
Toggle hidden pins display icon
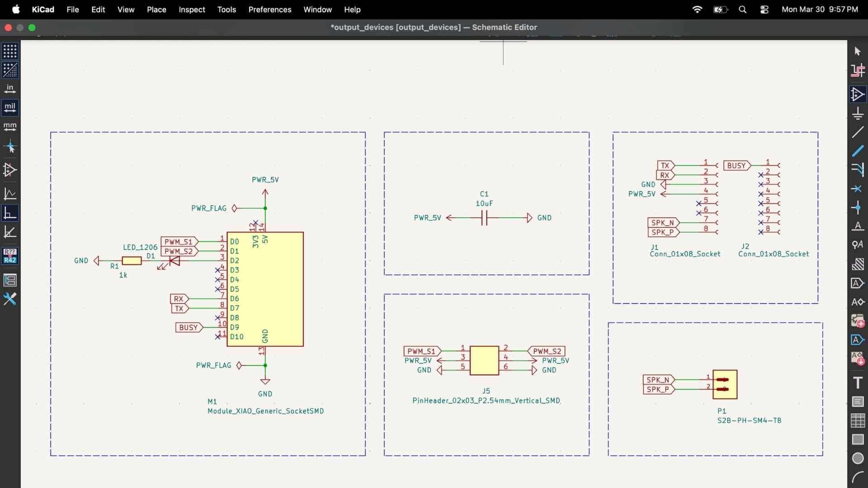[x=10, y=170]
